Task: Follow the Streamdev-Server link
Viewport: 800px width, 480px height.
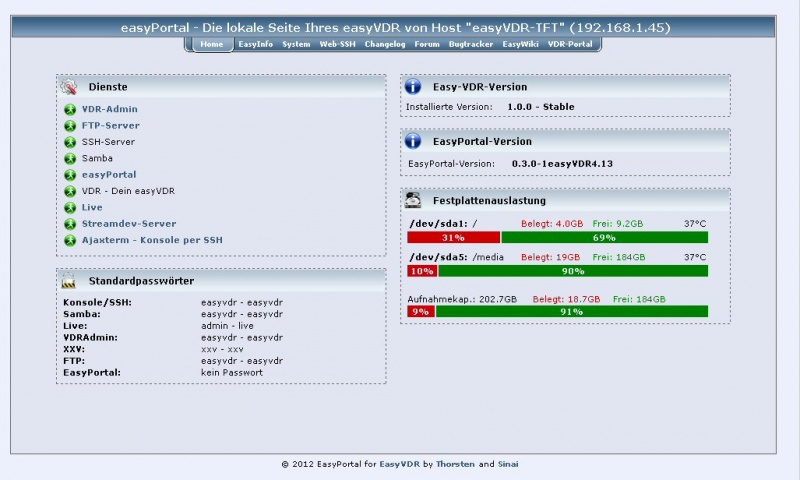Action: click(x=128, y=224)
